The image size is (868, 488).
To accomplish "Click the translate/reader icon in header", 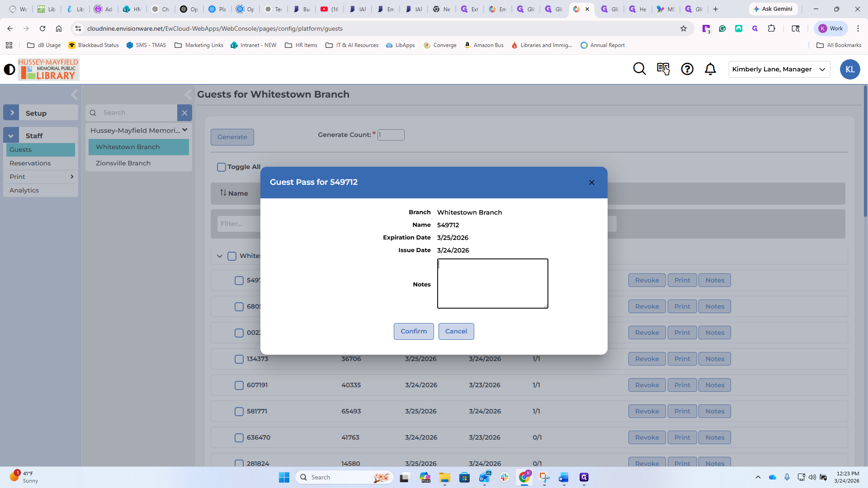I will 663,69.
